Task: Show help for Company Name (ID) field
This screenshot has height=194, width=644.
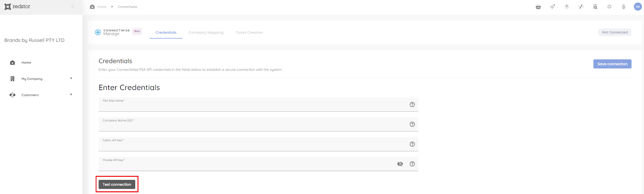Action: [x=412, y=125]
